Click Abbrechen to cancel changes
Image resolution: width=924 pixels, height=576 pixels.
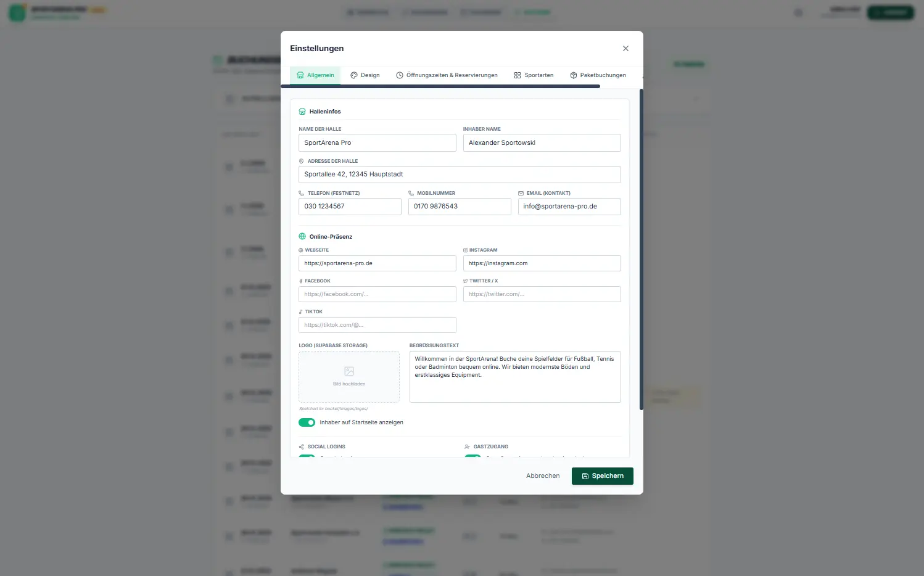(x=543, y=476)
